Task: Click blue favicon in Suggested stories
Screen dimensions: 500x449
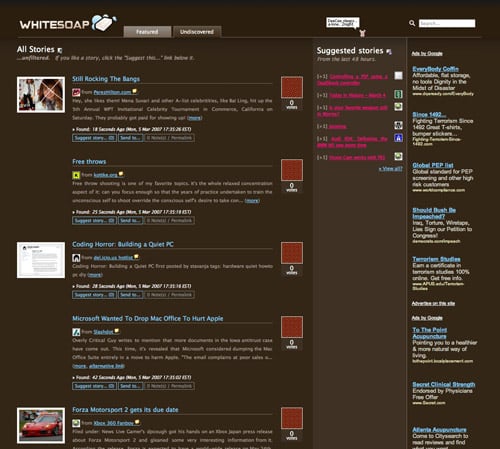Action: pyautogui.click(x=398, y=138)
